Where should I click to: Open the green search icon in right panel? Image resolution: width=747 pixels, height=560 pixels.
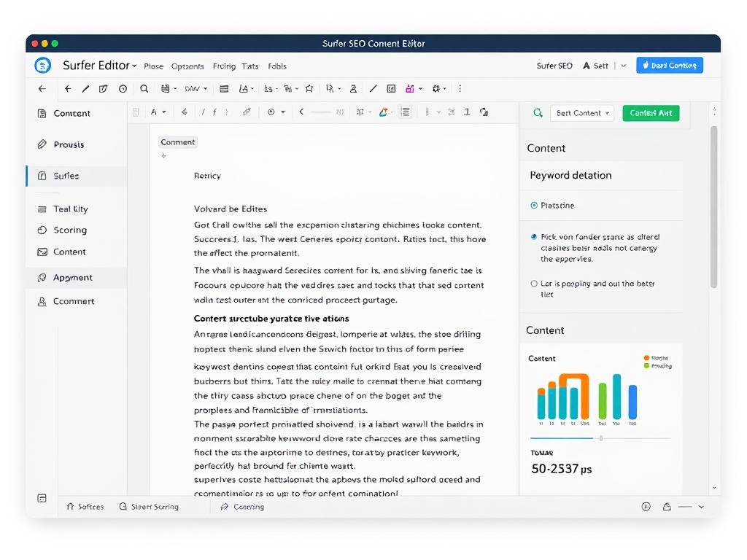click(538, 113)
